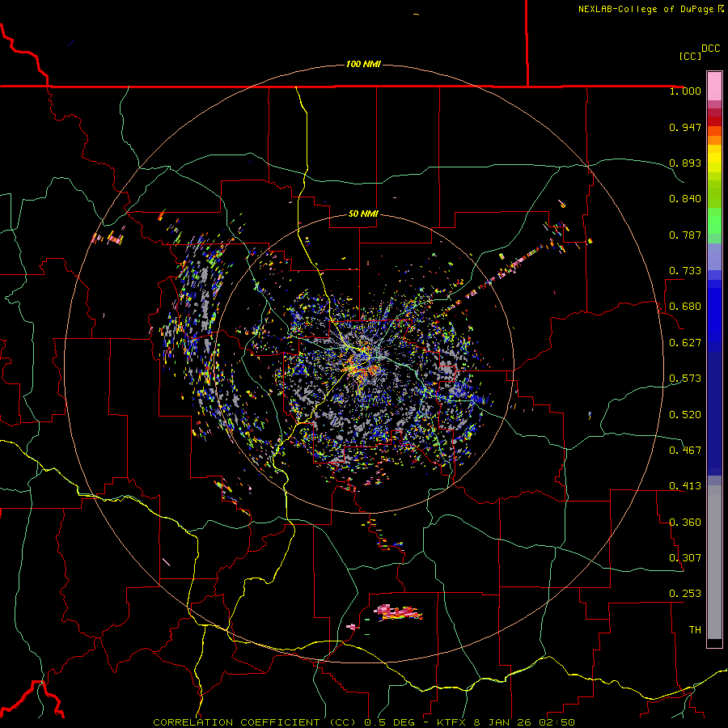728x728 pixels.
Task: Click the 0.627 scale value
Action: coord(685,343)
